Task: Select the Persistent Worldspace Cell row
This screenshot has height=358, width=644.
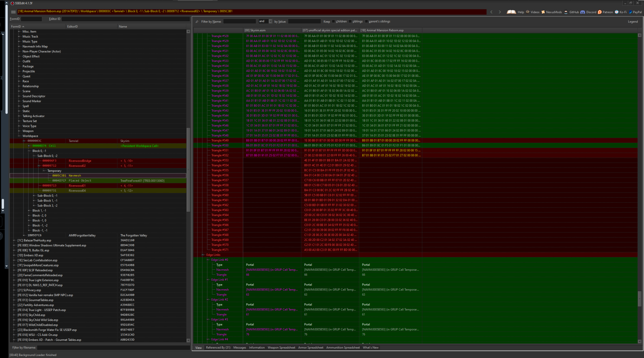Action: [98, 146]
